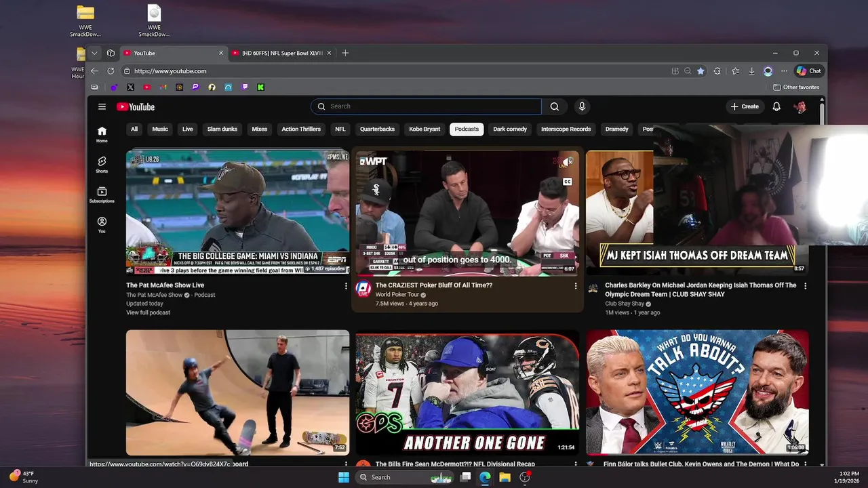Select the Interscope Records chip
Screen dimensions: 868x488
[x=566, y=129]
